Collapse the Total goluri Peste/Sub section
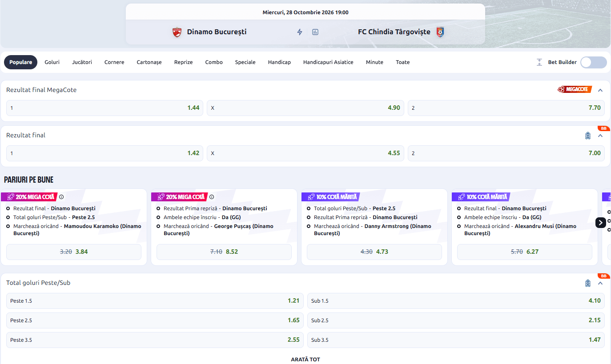This screenshot has height=364, width=611. pyautogui.click(x=600, y=283)
